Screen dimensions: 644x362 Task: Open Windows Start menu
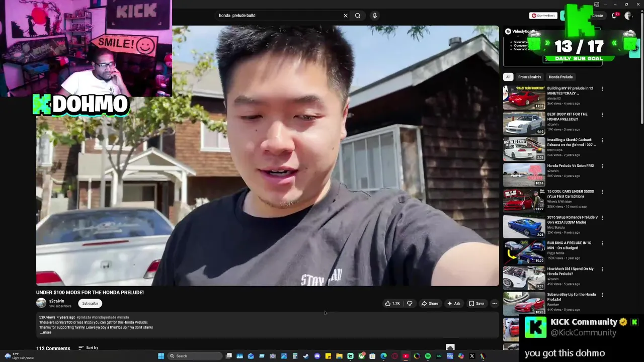coord(161,356)
